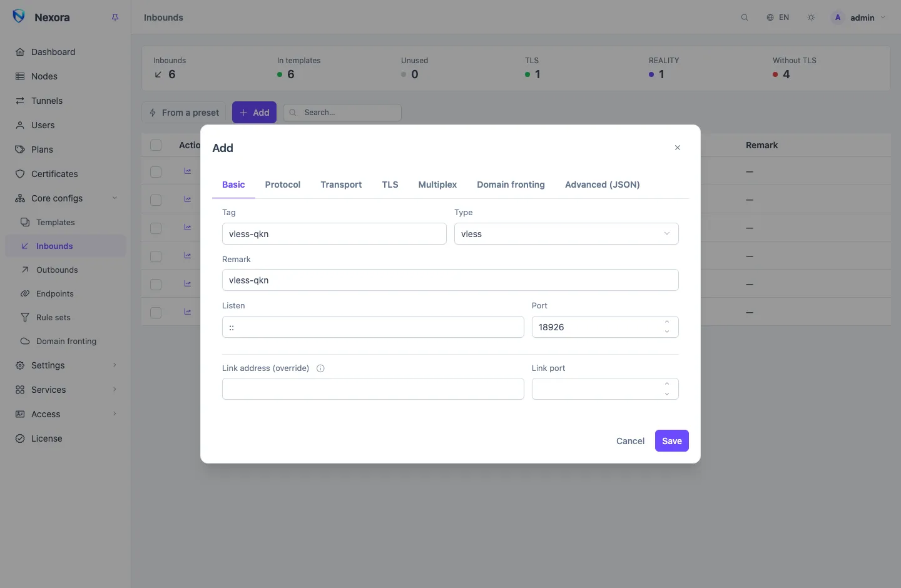Viewport: 901px width, 588px height.
Task: Switch to the Protocol tab
Action: click(x=283, y=185)
